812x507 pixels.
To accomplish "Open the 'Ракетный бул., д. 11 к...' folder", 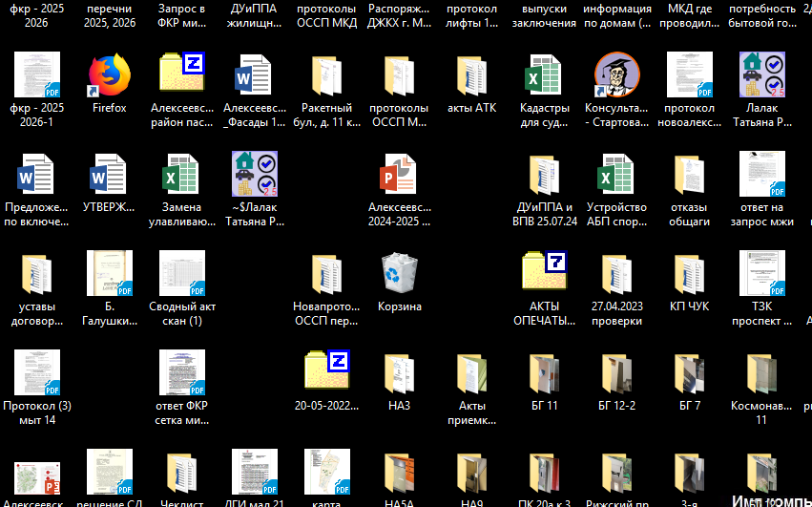I will point(326,75).
